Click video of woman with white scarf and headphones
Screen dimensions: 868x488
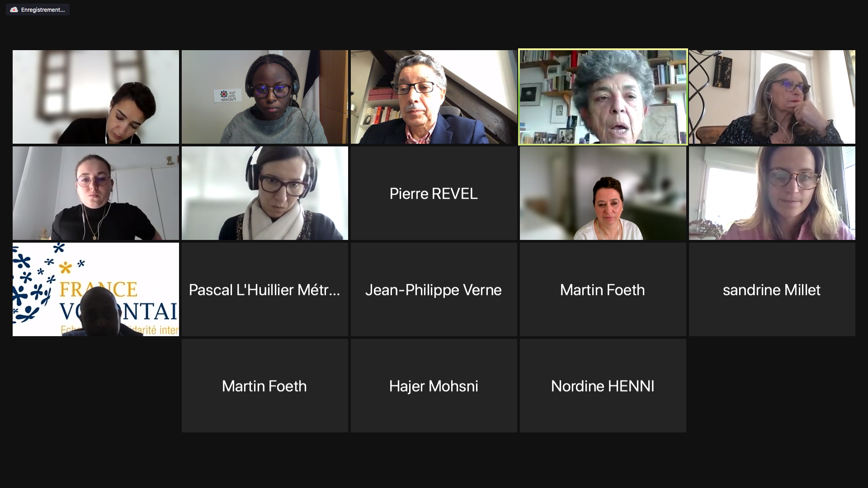[x=264, y=193]
